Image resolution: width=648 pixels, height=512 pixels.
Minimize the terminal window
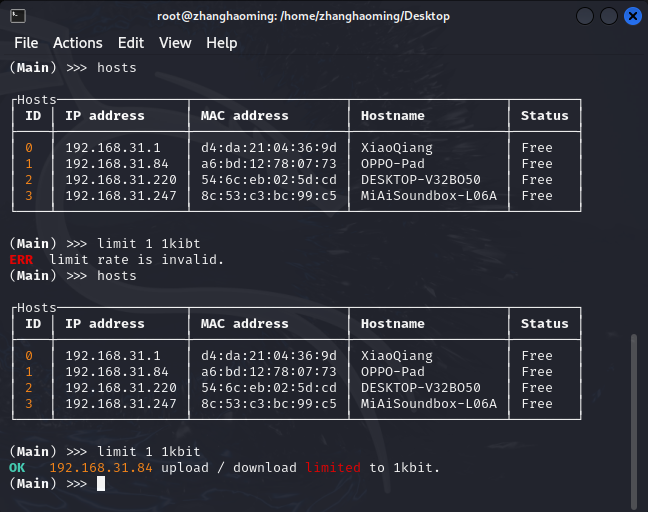[585, 16]
